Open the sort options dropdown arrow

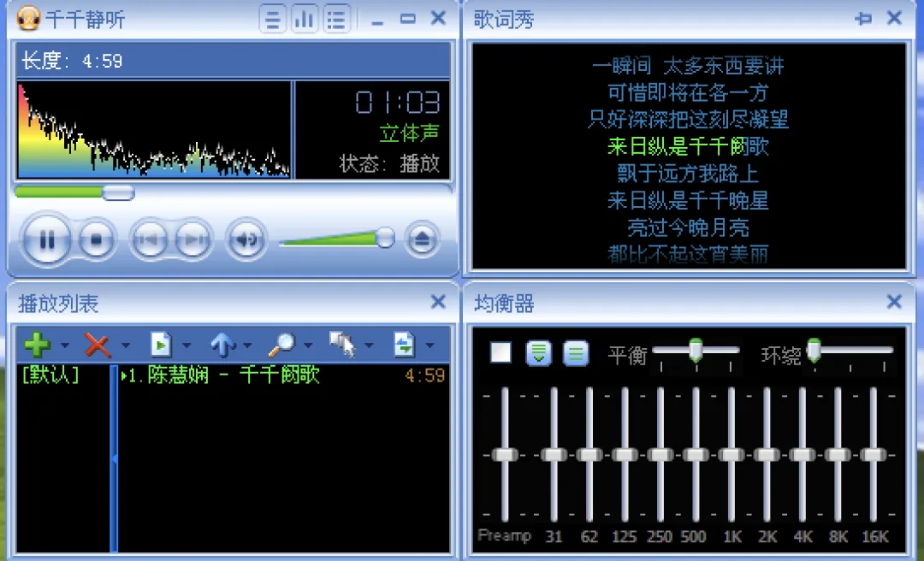(247, 345)
